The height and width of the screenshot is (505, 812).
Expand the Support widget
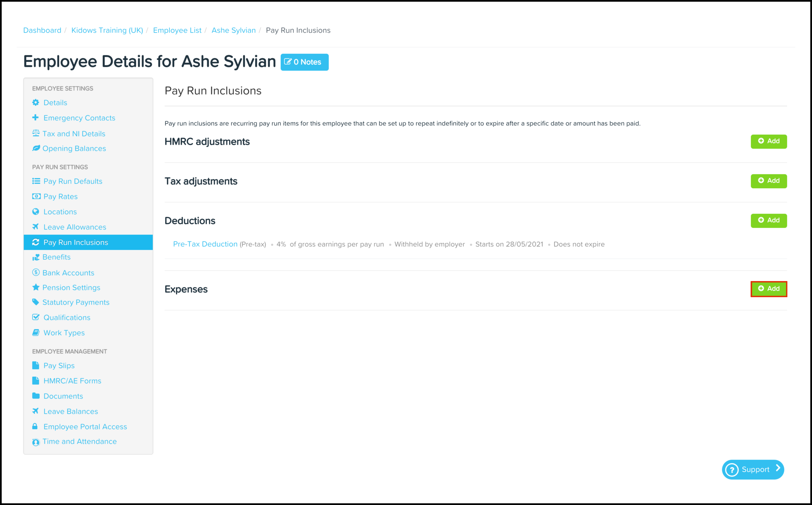click(x=753, y=469)
